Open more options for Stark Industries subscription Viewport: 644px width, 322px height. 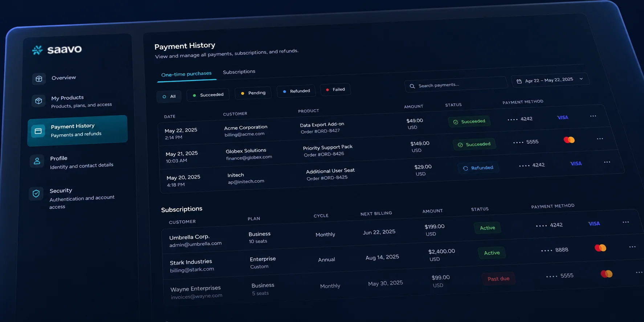coord(632,247)
